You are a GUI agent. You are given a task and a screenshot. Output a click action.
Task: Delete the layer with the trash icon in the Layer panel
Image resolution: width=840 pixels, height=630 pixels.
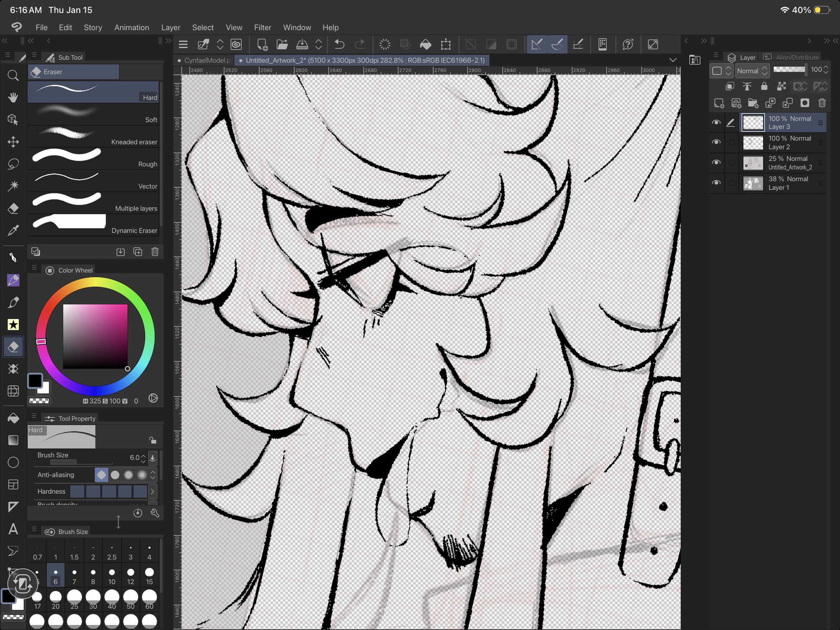pos(822,103)
